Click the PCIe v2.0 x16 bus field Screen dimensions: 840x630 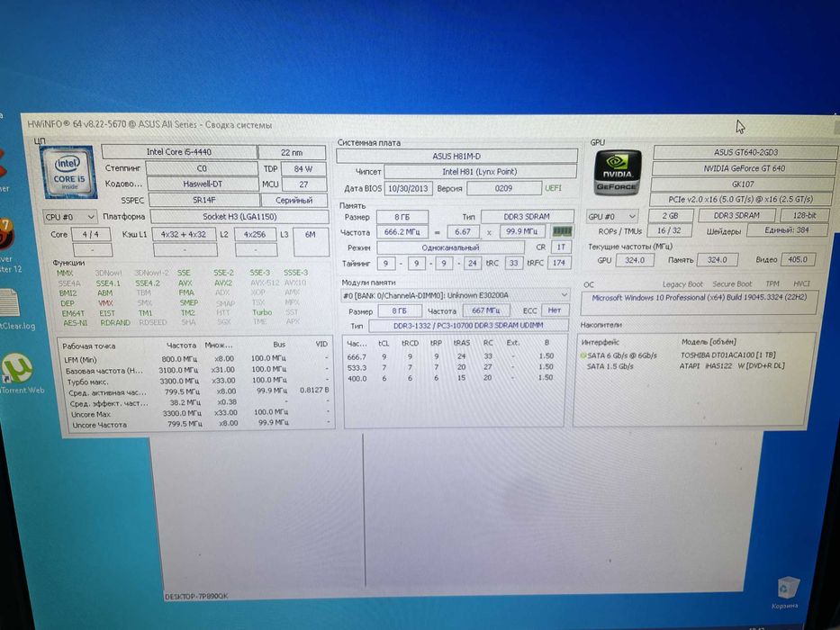point(740,199)
